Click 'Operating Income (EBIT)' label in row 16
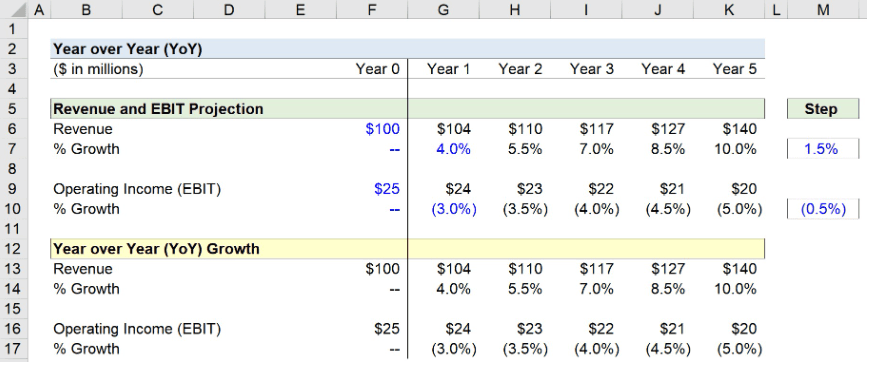The height and width of the screenshot is (382, 883). (137, 328)
